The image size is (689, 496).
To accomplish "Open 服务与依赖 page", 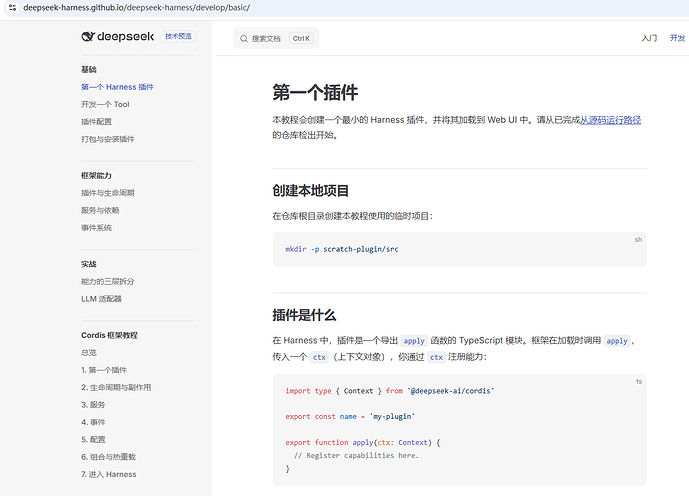I will click(x=100, y=210).
